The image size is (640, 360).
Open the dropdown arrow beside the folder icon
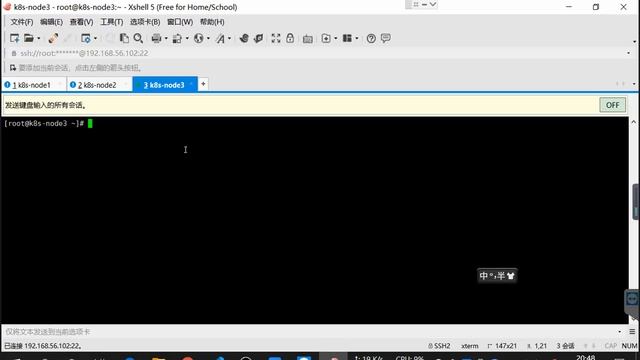[39, 38]
